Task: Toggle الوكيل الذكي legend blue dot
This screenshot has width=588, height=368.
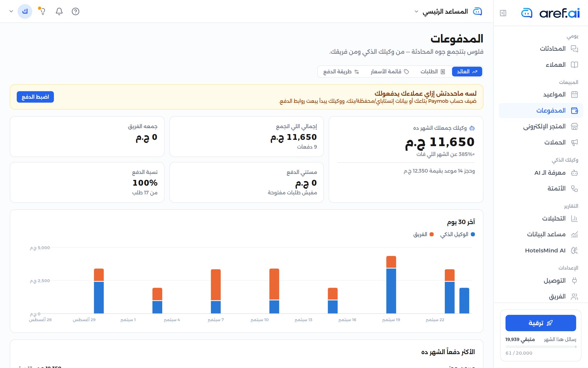Action: point(473,234)
